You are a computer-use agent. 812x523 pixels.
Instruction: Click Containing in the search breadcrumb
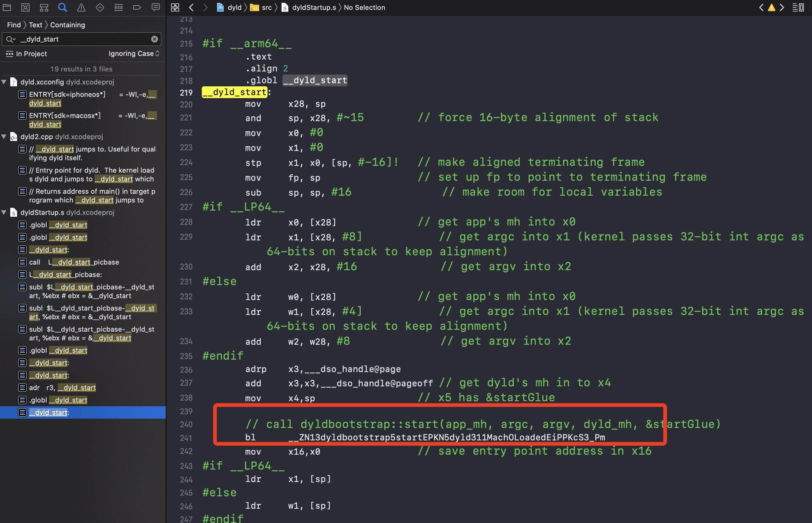(68, 25)
